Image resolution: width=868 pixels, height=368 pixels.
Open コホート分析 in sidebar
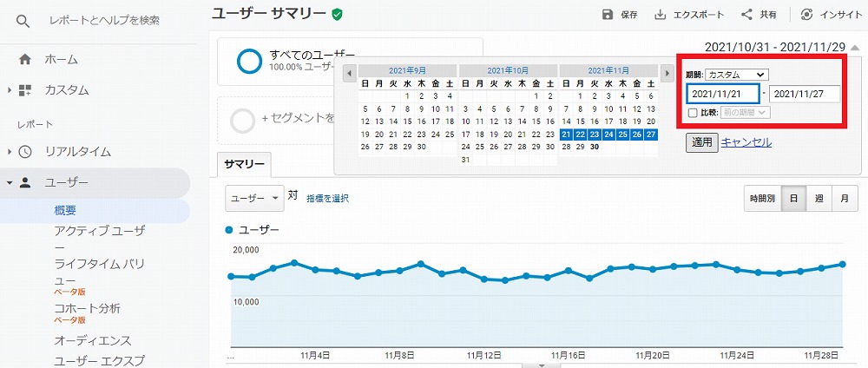point(88,309)
